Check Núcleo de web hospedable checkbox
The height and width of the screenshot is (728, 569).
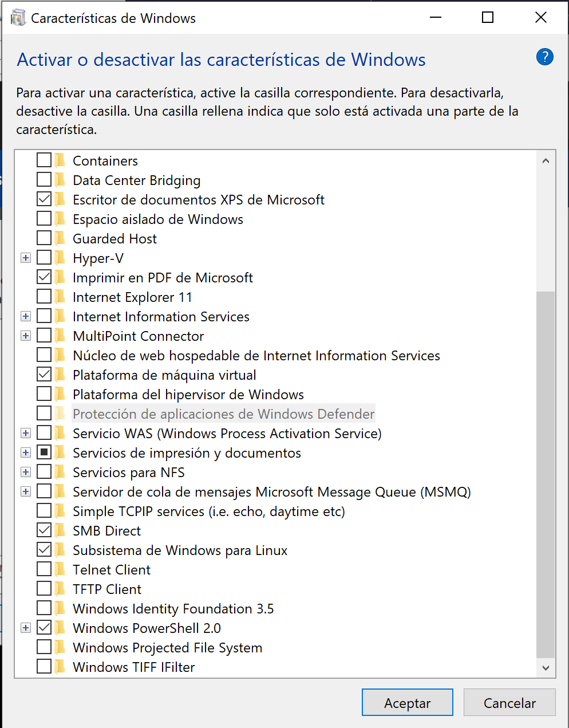[x=44, y=355]
